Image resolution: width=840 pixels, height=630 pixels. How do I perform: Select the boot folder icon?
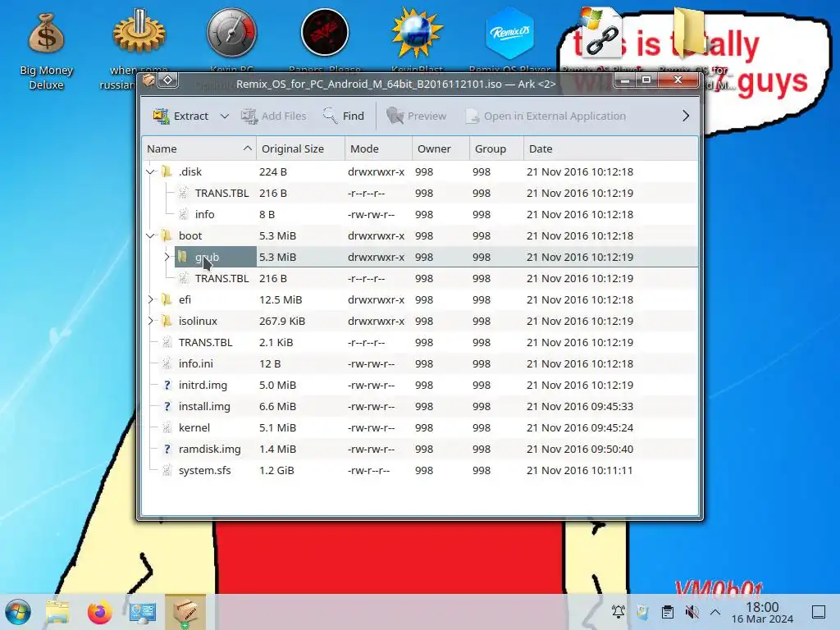point(167,235)
